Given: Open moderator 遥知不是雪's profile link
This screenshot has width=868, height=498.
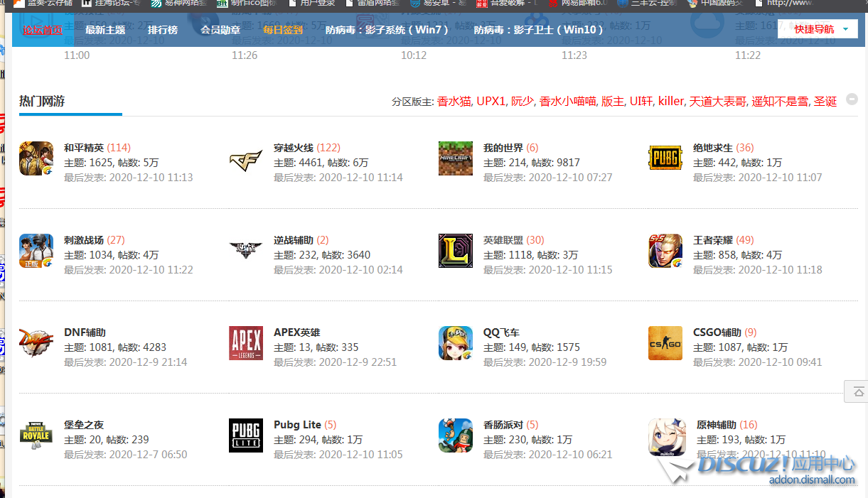Looking at the screenshot, I should 781,102.
